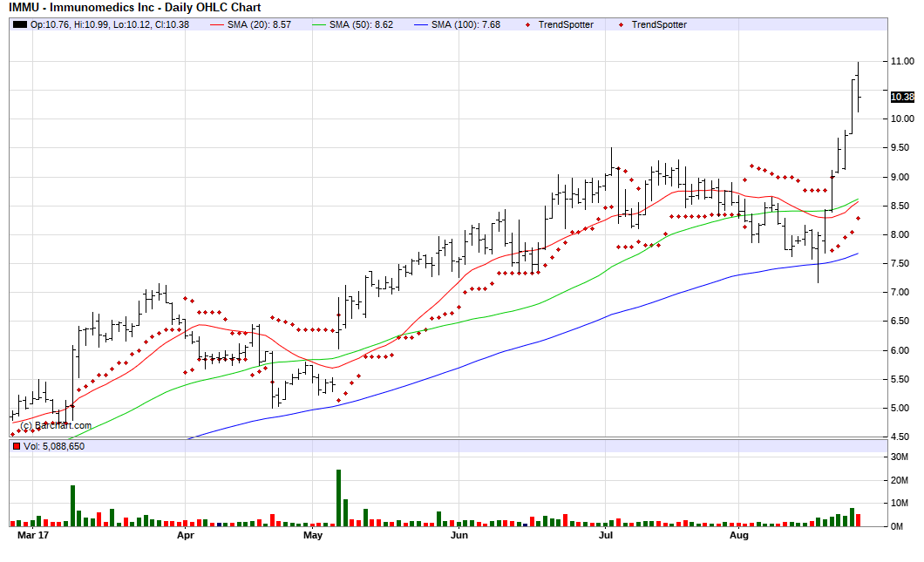The width and height of the screenshot is (924, 562).
Task: Select the OHLC values readout in legend
Action: pos(110,24)
